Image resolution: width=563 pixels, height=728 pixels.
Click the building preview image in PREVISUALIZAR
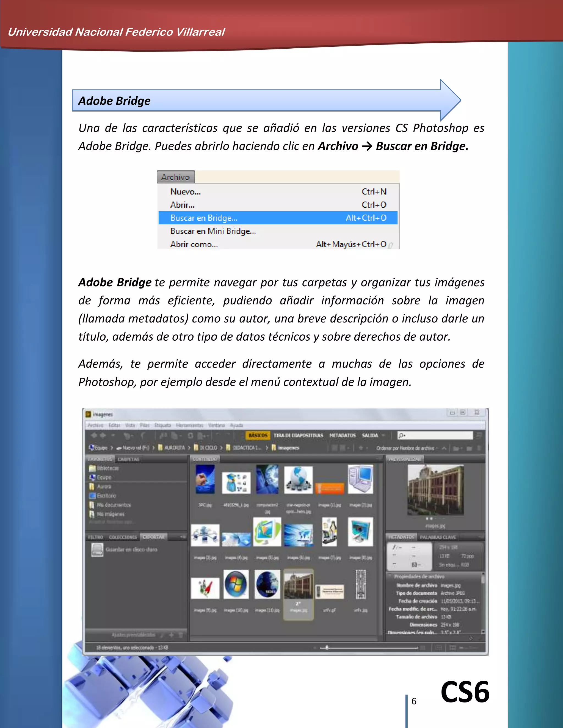coord(435,490)
